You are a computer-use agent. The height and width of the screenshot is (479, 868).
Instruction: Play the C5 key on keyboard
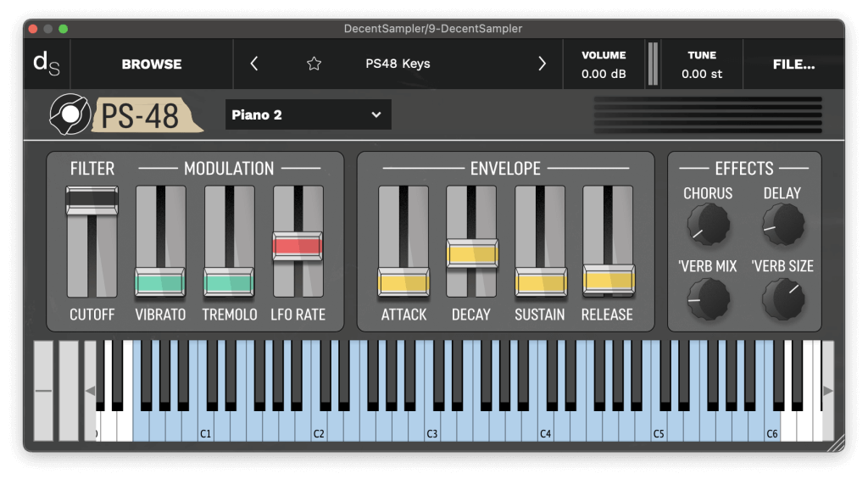tap(659, 426)
